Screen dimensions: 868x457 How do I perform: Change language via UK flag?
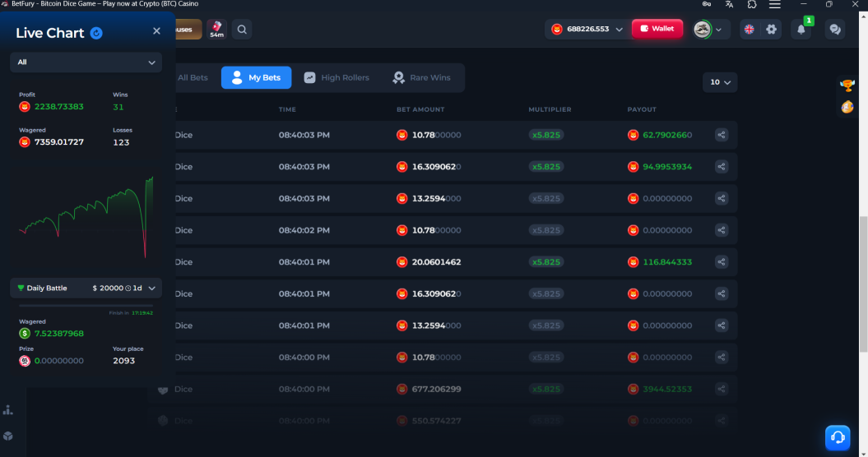point(749,30)
